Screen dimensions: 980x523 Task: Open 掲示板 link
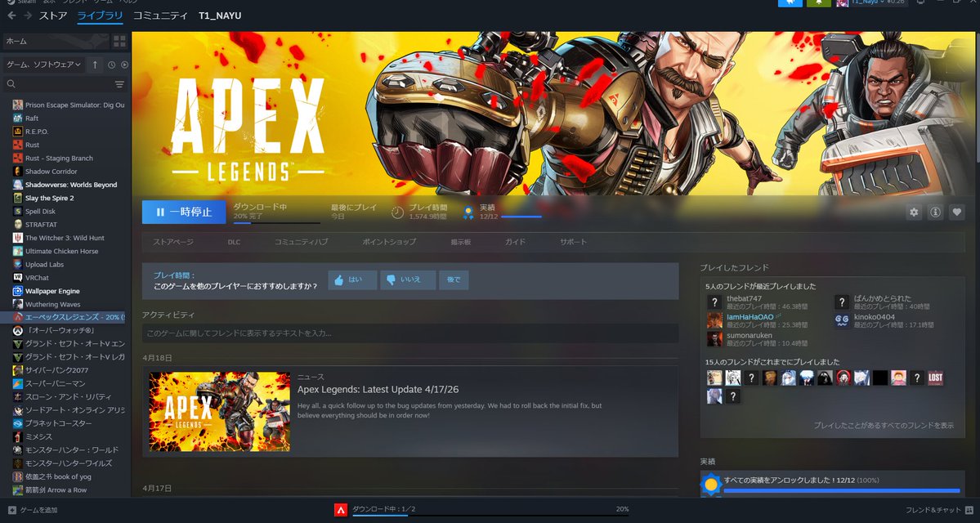461,242
